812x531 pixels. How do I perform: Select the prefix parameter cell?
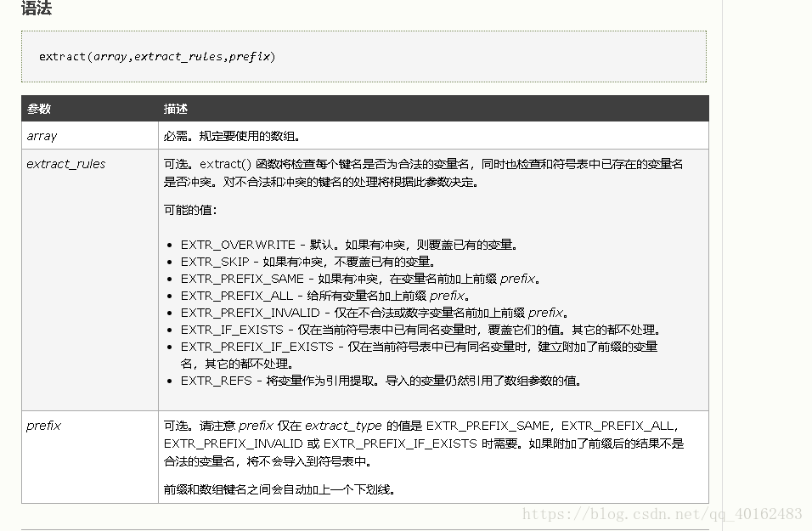click(89, 457)
